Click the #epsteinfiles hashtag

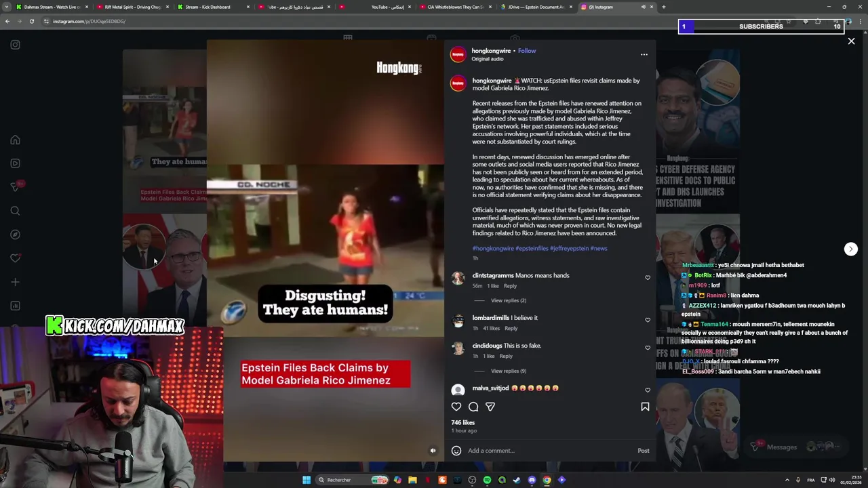(x=532, y=248)
